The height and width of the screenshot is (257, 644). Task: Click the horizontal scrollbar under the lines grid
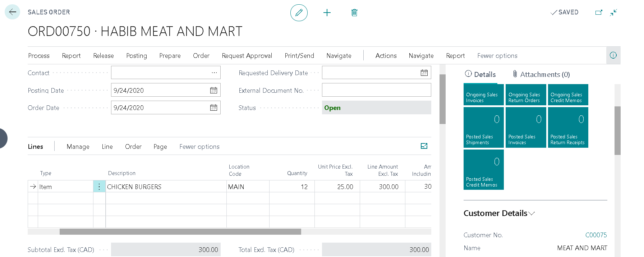180,232
